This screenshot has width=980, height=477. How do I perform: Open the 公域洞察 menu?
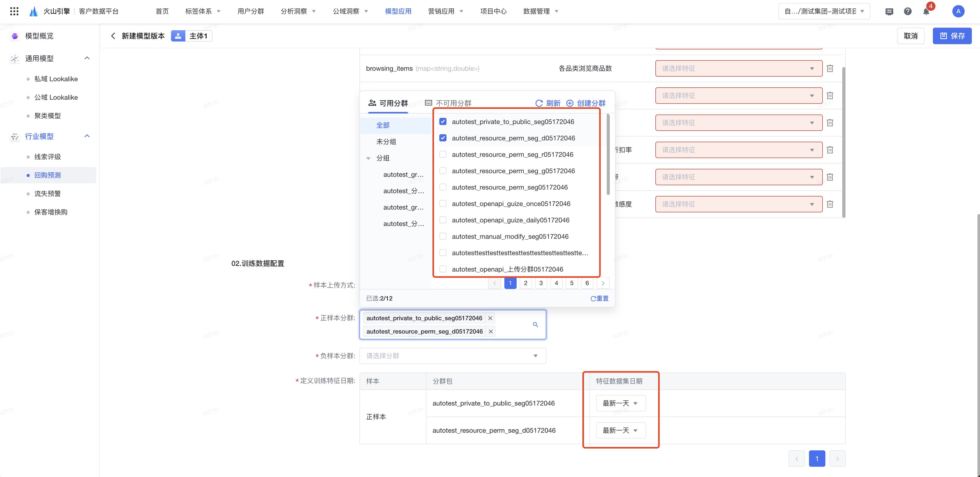point(350,12)
